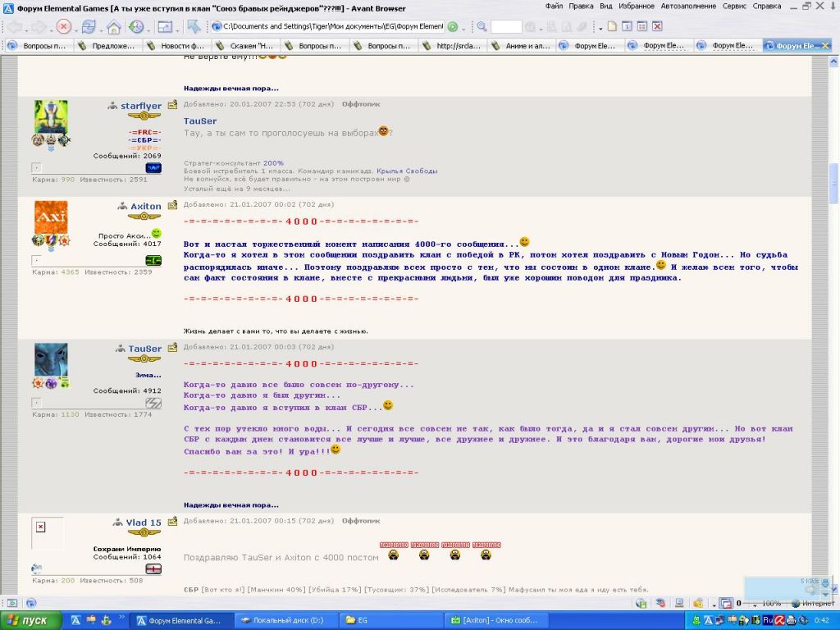This screenshot has width=840, height=630.
Task: Click the note icon beside Axiton's post
Action: pos(172,206)
